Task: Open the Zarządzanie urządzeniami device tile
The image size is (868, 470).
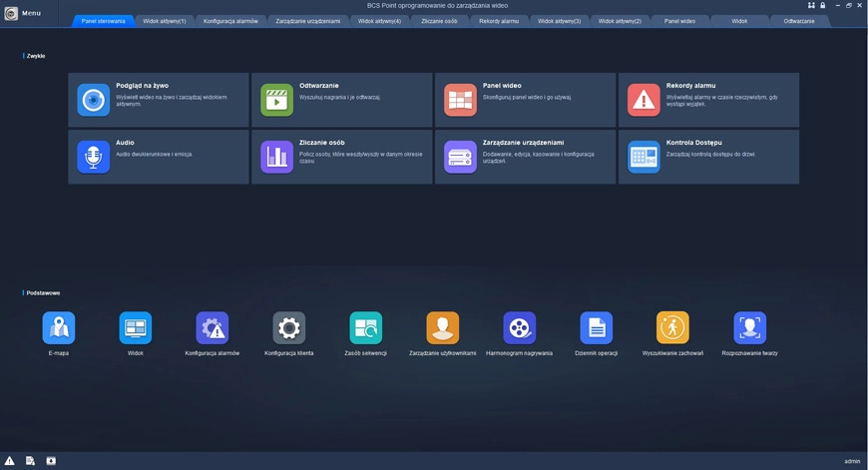Action: pyautogui.click(x=525, y=157)
